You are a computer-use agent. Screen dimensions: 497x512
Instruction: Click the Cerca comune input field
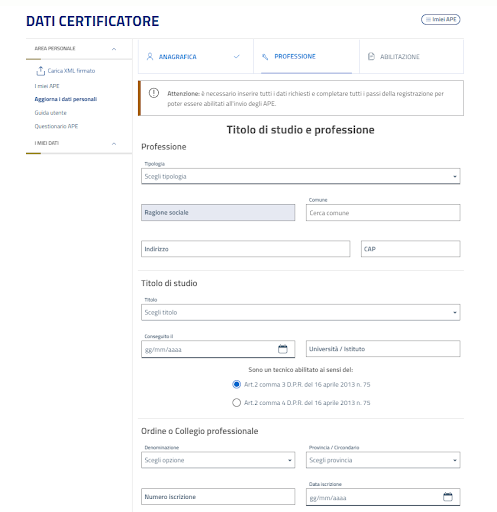pyautogui.click(x=383, y=213)
